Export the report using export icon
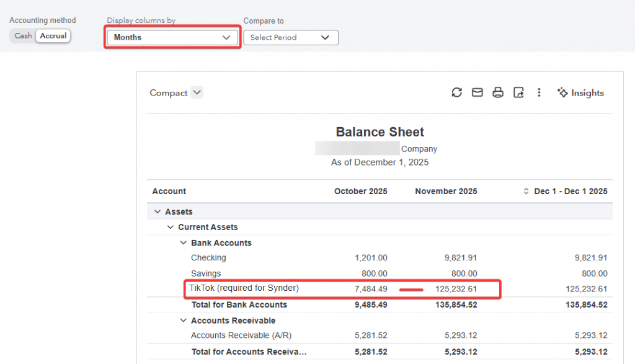635x364 pixels. point(518,92)
